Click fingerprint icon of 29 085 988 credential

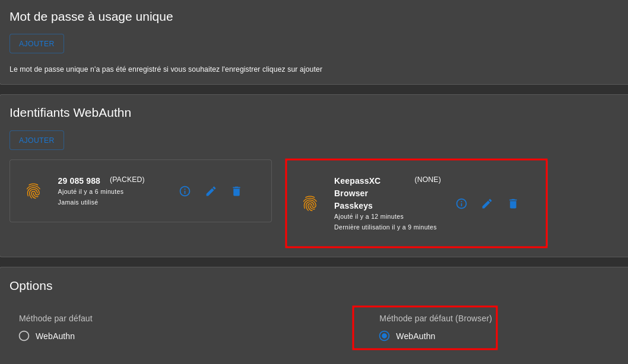[34, 191]
